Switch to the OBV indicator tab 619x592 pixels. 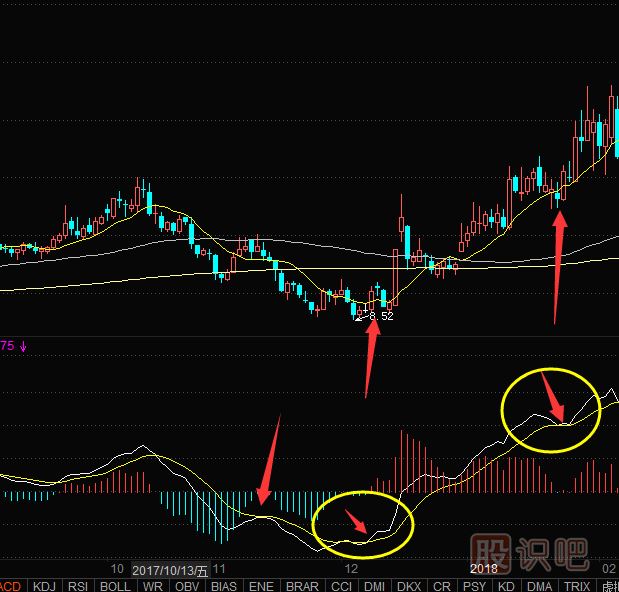pos(187,585)
